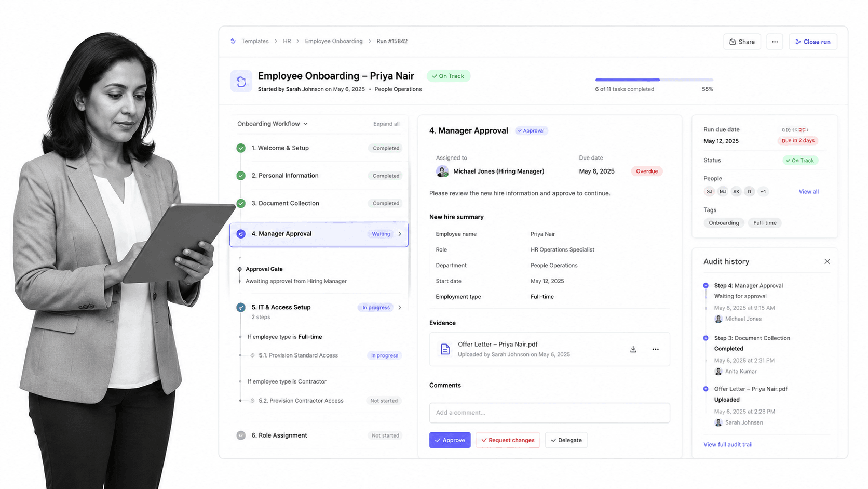The image size is (868, 489).
Task: Click the Approve button
Action: coord(450,440)
